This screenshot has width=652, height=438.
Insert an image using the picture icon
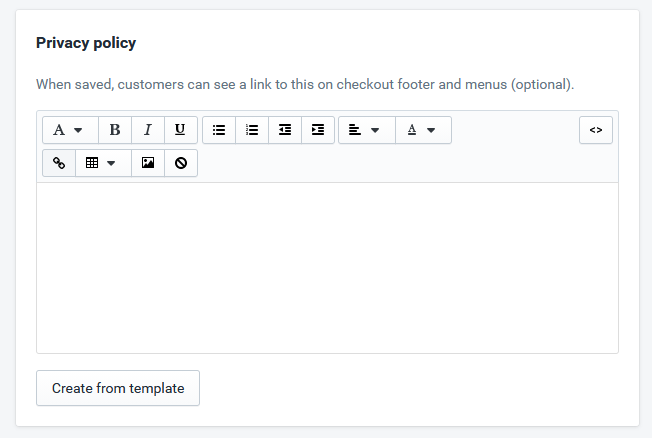(148, 163)
